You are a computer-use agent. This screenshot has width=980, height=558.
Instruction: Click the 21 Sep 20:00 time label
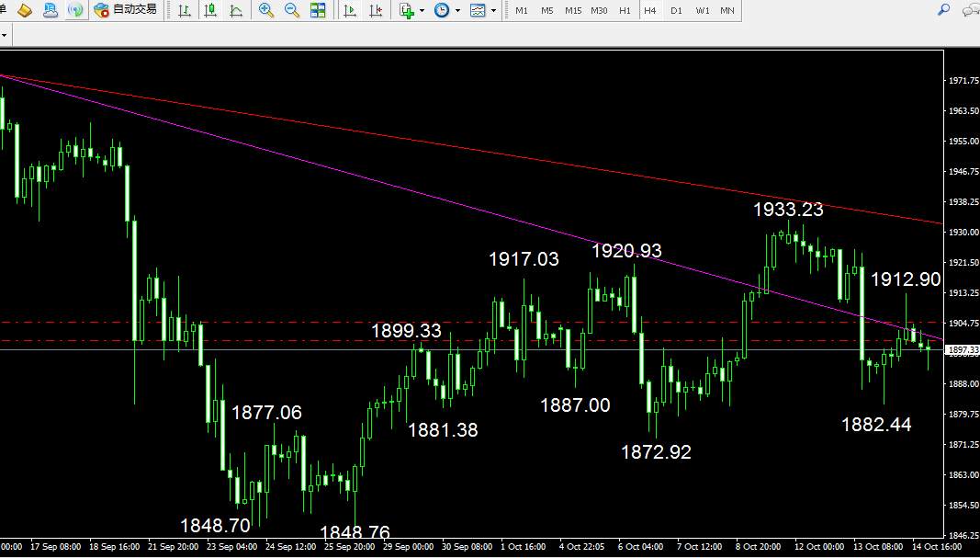[x=173, y=547]
